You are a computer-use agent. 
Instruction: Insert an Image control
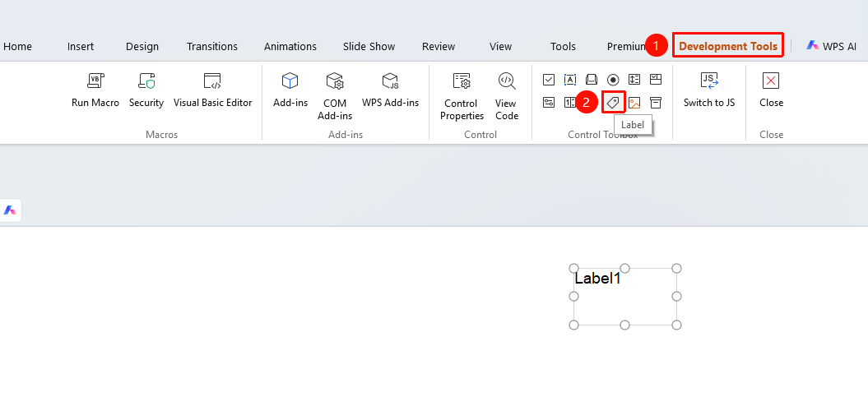pyautogui.click(x=634, y=103)
